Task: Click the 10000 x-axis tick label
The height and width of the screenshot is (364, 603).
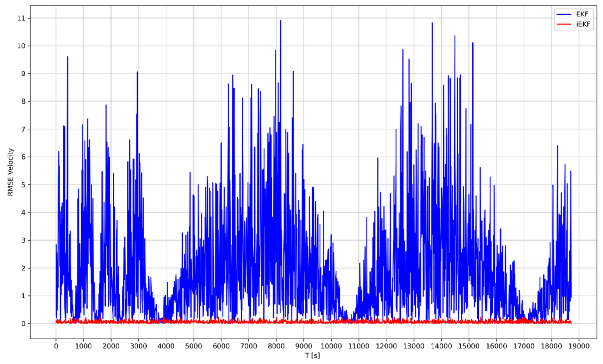Action: click(331, 346)
